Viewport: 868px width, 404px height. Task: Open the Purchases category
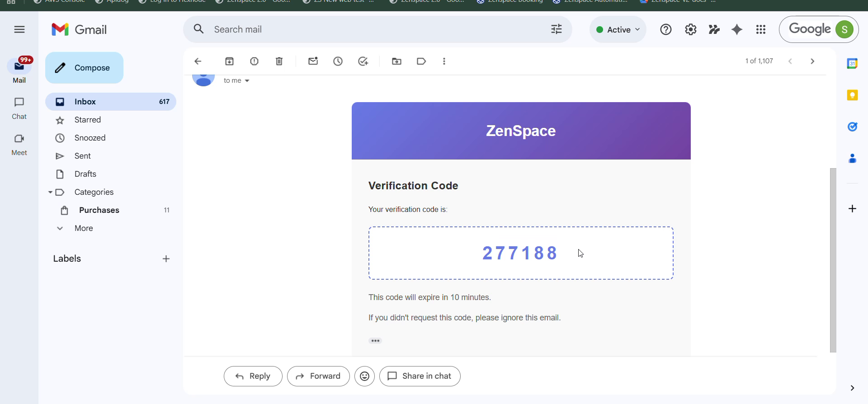pyautogui.click(x=111, y=210)
